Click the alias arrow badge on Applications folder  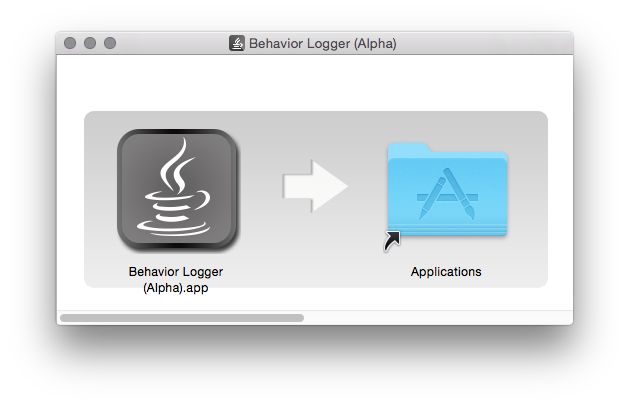[x=392, y=241]
